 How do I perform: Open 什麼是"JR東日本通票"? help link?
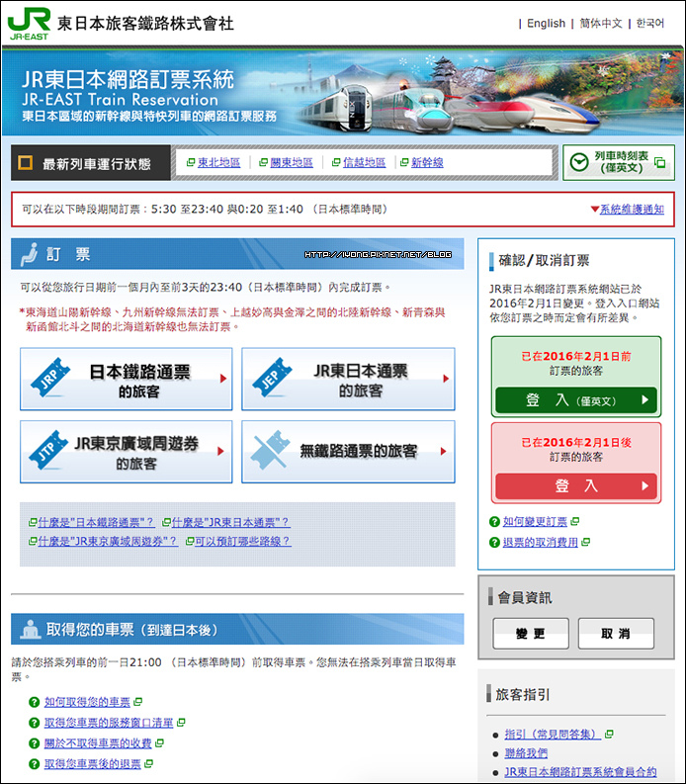230,522
